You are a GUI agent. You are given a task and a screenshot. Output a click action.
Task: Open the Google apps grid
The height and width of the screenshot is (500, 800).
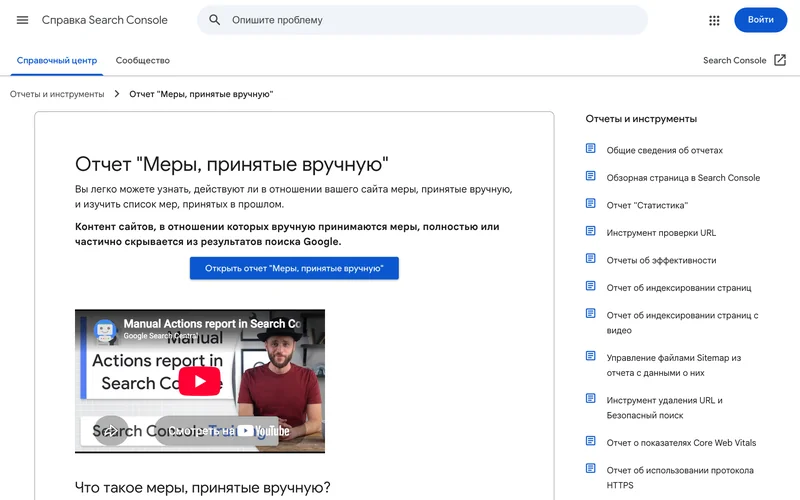coord(714,20)
